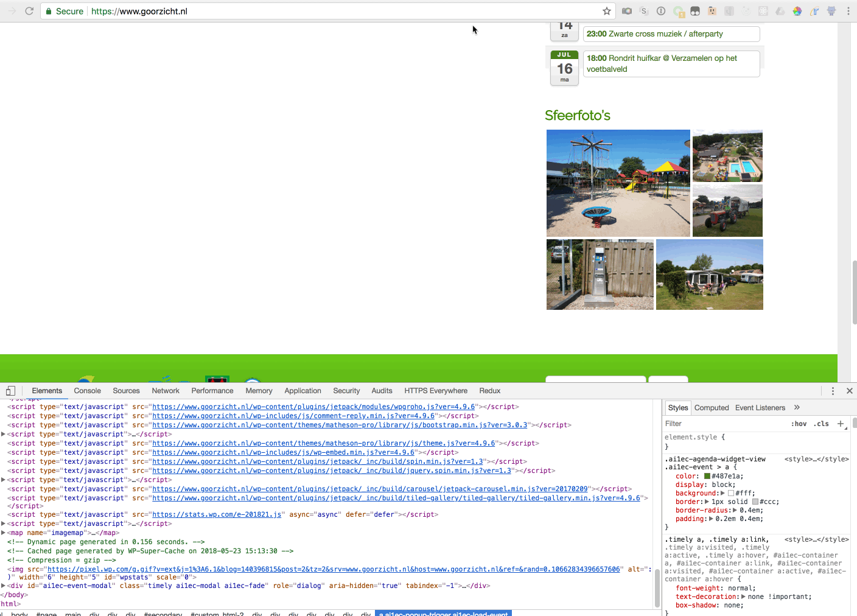Image resolution: width=857 pixels, height=616 pixels.
Task: Click the #487e1a color swatch
Action: 707,476
